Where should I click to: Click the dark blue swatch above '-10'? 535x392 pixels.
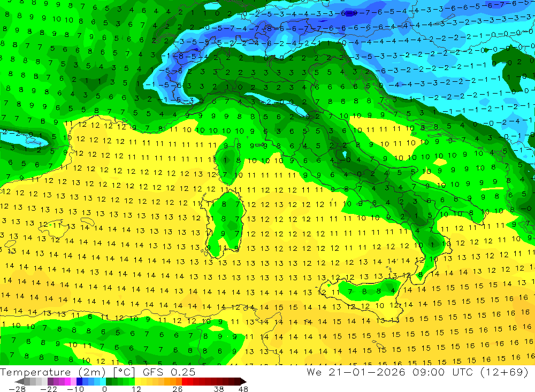[x=80, y=381]
